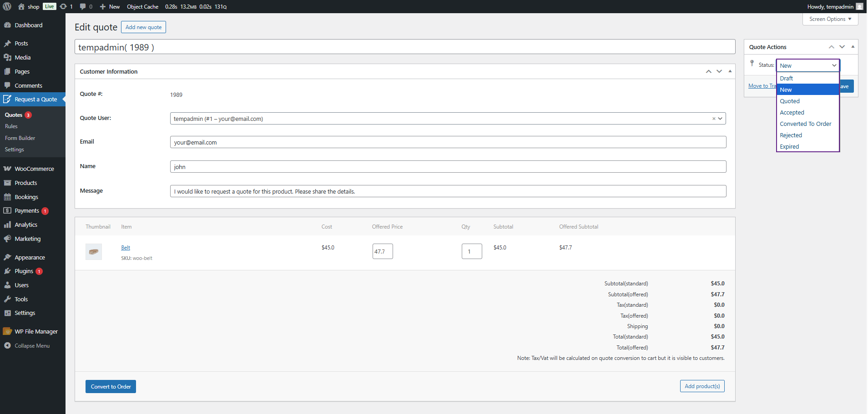Viewport: 868px width, 414px height.
Task: Click the Offered Price input field
Action: [x=383, y=251]
